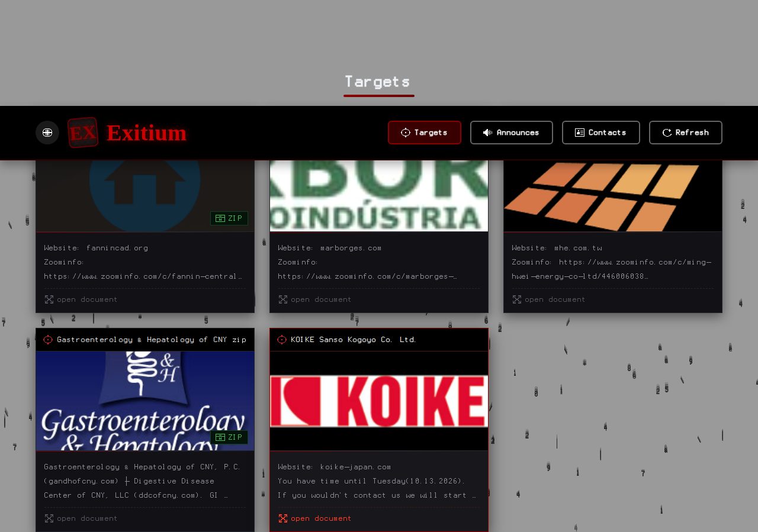Click the 'Website: fannincad.org' text
Screen dimensions: 758x532
click(96, 248)
